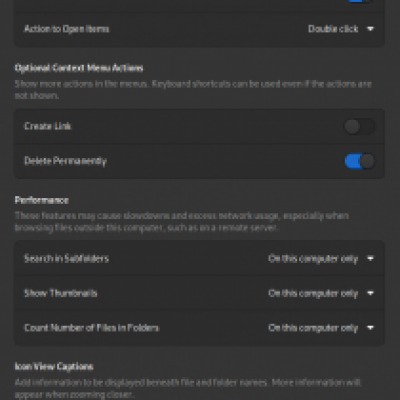Click the Optional Context Menu Actions heading

point(79,68)
